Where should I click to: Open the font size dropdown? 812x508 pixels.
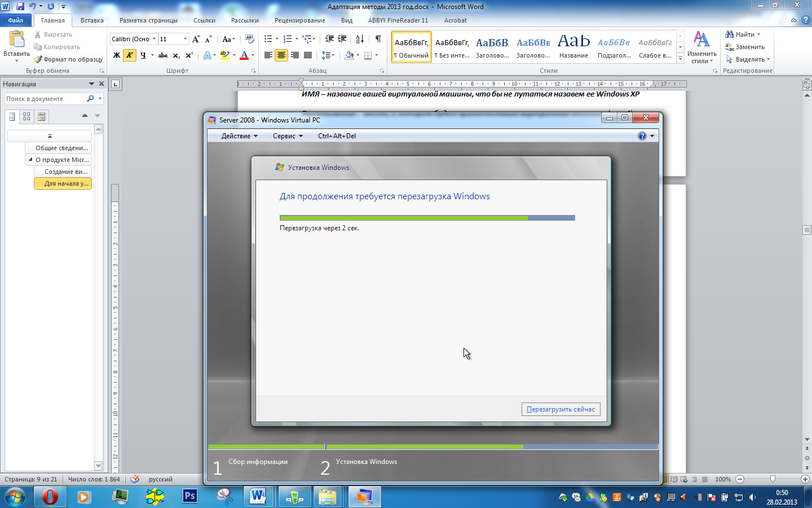pyautogui.click(x=185, y=39)
